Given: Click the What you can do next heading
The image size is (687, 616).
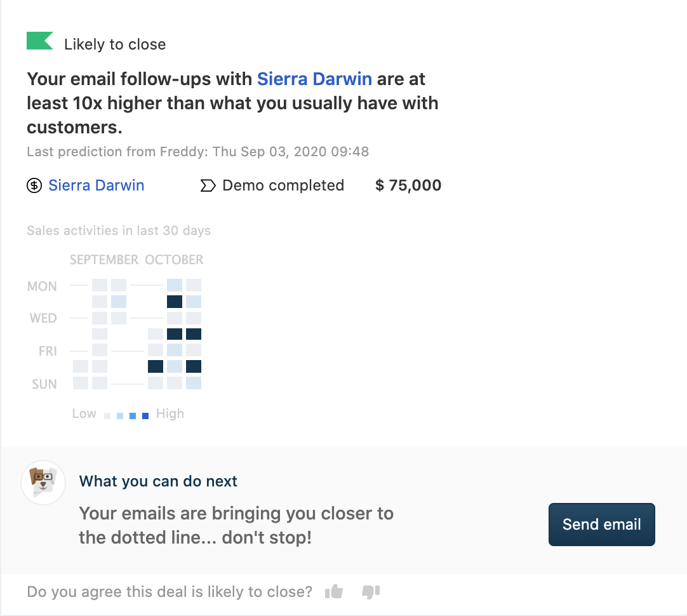Looking at the screenshot, I should 158,481.
